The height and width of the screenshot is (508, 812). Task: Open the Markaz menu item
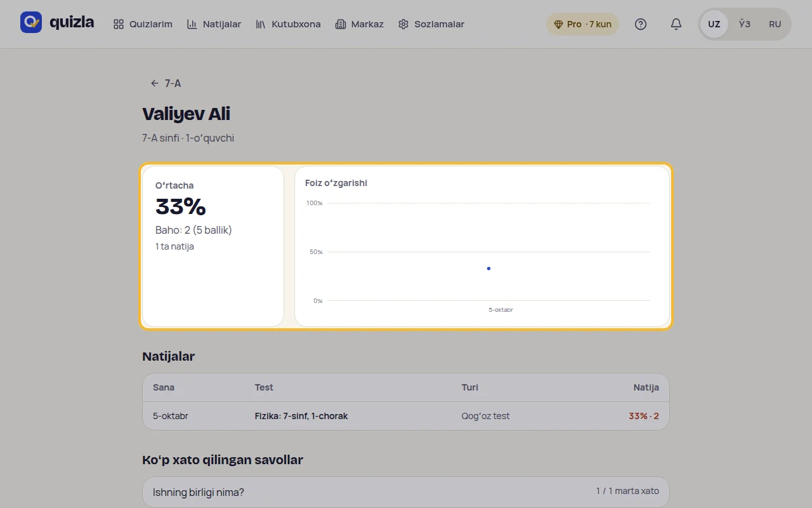tap(359, 24)
